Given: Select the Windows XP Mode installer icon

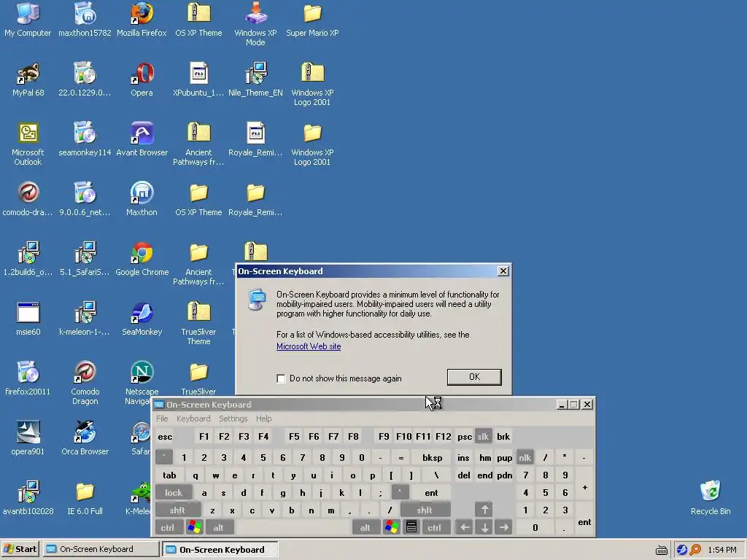Looking at the screenshot, I should coord(255,24).
